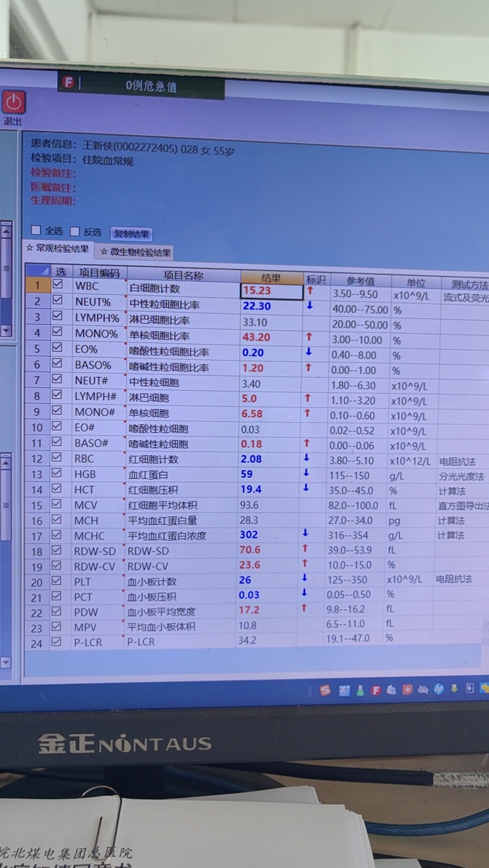Viewport: 489px width, 868px height.
Task: Click the 标识 column header
Action: 316,279
